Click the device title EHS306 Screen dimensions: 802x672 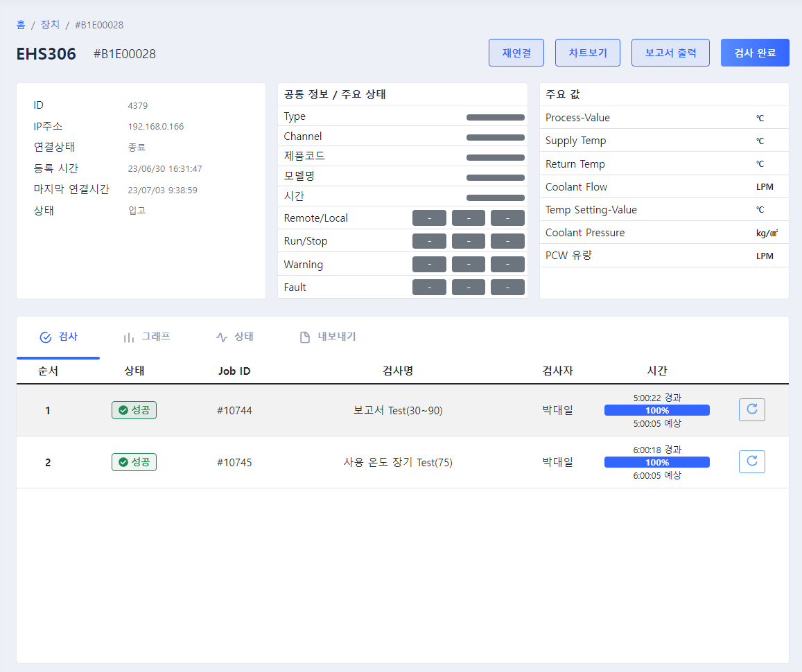tap(46, 53)
